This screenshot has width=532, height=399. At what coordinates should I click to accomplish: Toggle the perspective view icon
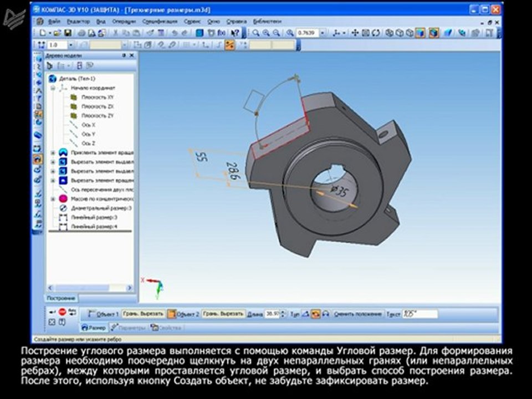click(448, 33)
